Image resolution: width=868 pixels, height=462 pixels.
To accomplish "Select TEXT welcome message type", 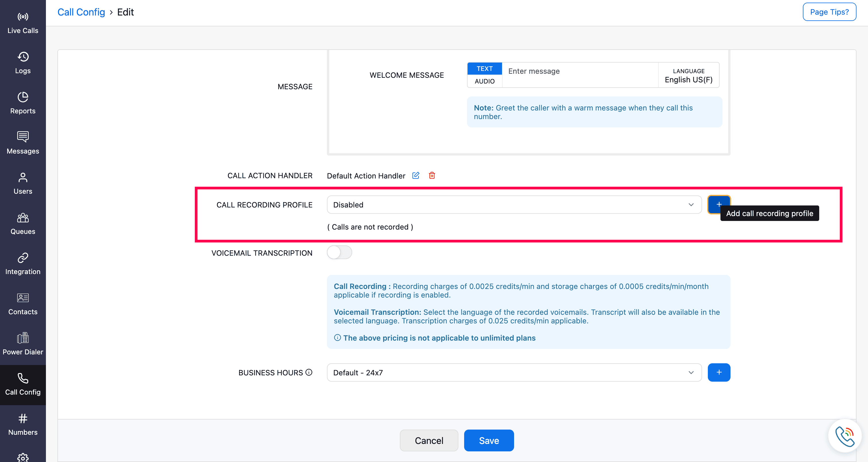I will (485, 69).
